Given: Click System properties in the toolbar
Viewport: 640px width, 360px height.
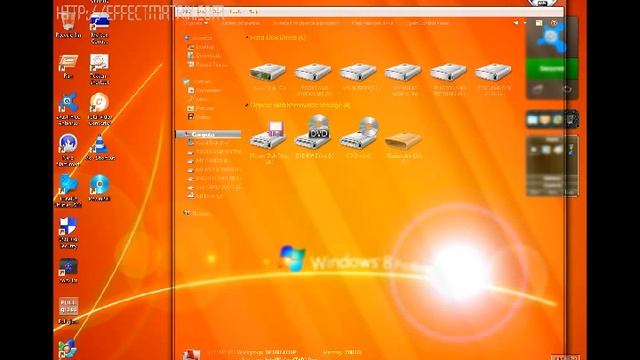Looking at the screenshot, I should (240, 23).
